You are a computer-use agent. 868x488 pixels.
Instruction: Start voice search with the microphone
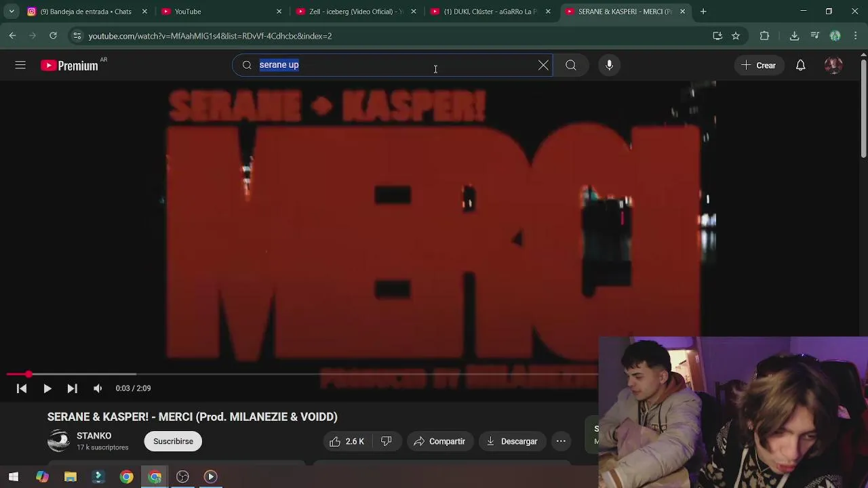[609, 65]
